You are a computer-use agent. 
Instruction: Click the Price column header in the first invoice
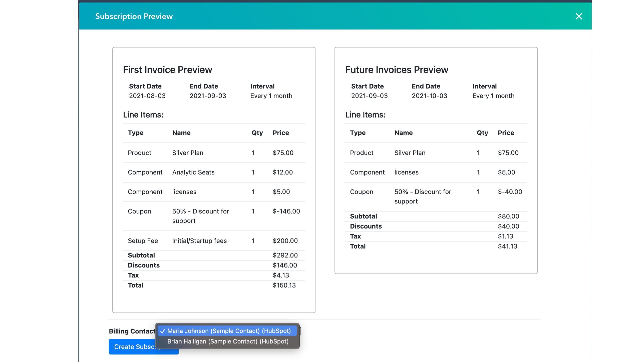(280, 133)
